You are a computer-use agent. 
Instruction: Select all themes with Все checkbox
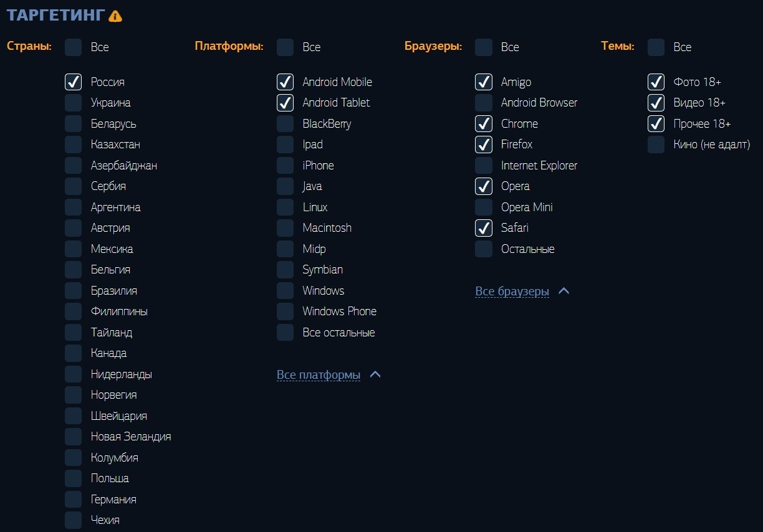[x=656, y=47]
